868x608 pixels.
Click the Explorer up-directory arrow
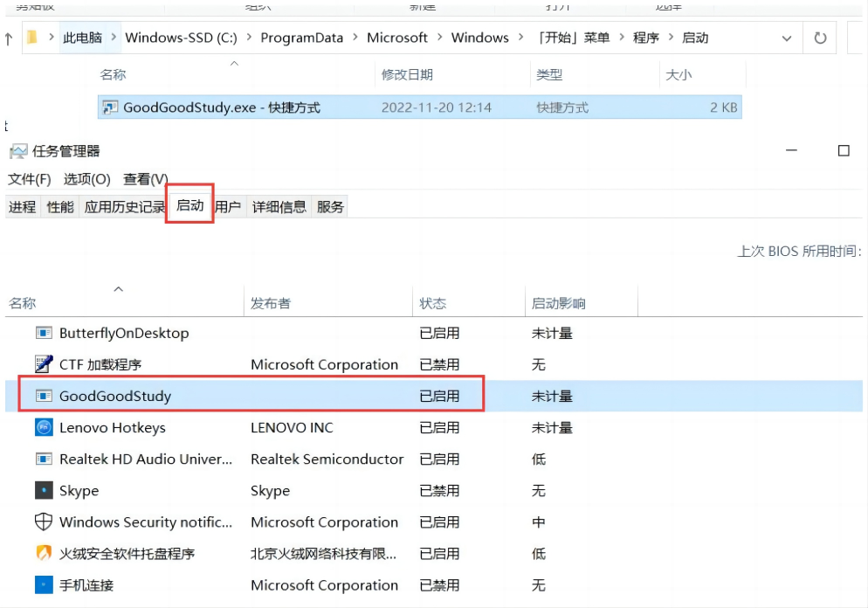point(9,38)
